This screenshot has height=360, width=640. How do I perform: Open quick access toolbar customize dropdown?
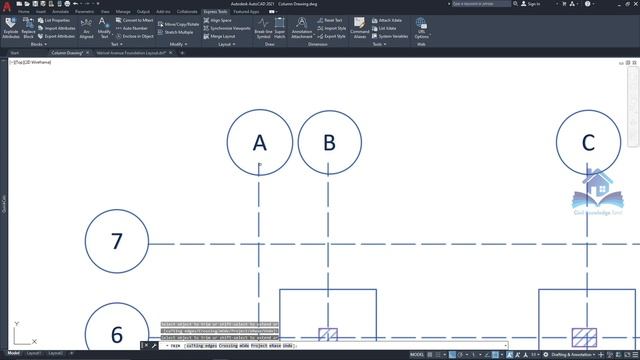tap(98, 4)
